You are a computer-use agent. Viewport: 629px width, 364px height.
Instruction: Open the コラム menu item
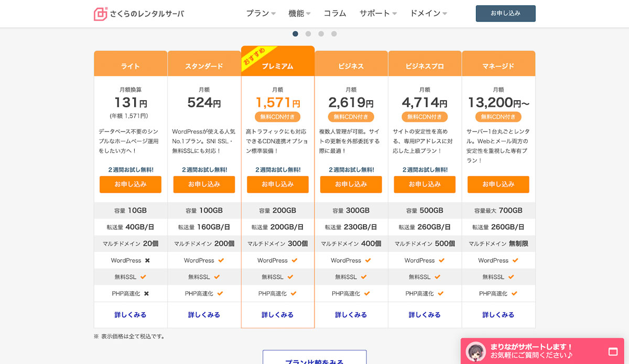(335, 14)
